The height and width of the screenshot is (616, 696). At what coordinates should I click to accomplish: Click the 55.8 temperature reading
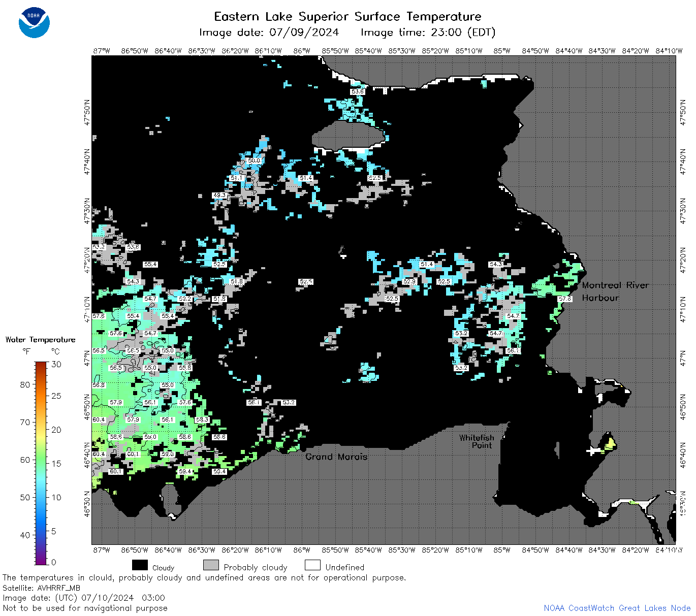click(x=184, y=368)
